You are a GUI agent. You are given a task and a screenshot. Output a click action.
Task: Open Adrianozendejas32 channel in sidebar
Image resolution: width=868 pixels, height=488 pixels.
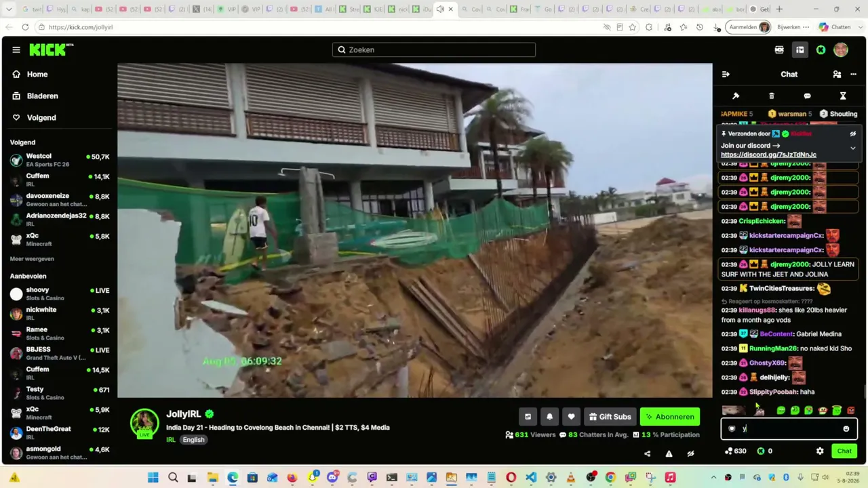point(60,220)
